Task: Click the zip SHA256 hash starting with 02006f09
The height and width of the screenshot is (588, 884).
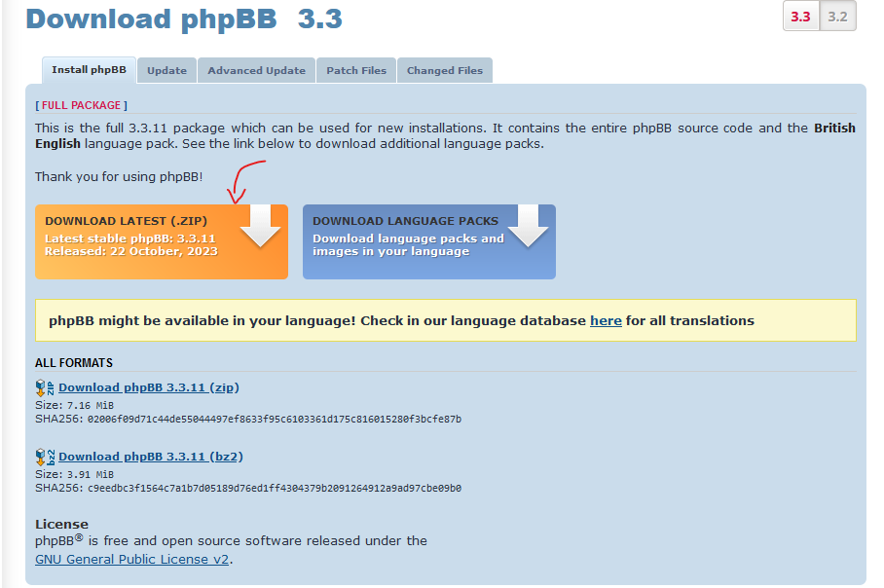Action: click(275, 419)
